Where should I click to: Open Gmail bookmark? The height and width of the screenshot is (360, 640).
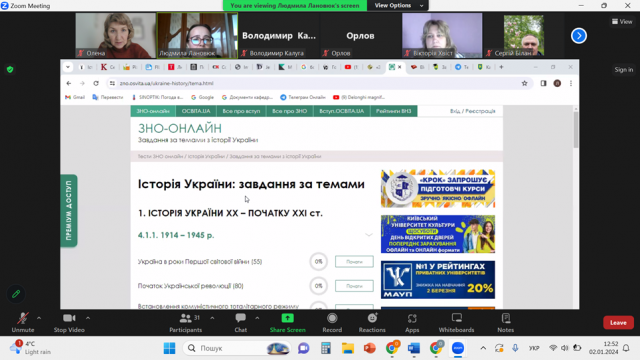click(x=75, y=97)
